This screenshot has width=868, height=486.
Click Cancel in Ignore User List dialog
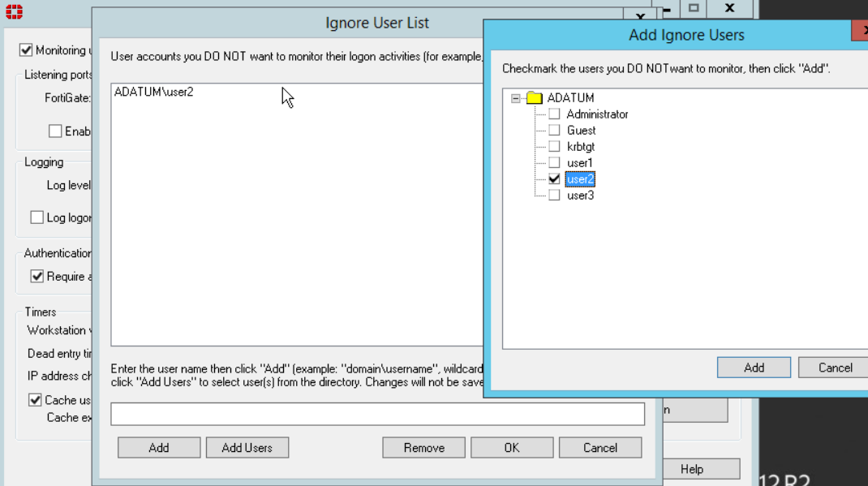(600, 448)
